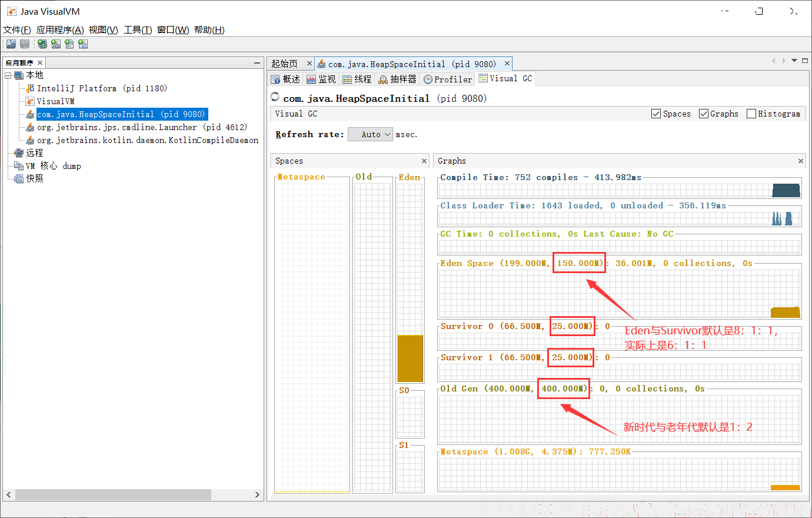Image resolution: width=812 pixels, height=518 pixels.
Task: Maximize the editor window area icon
Action: point(805,61)
